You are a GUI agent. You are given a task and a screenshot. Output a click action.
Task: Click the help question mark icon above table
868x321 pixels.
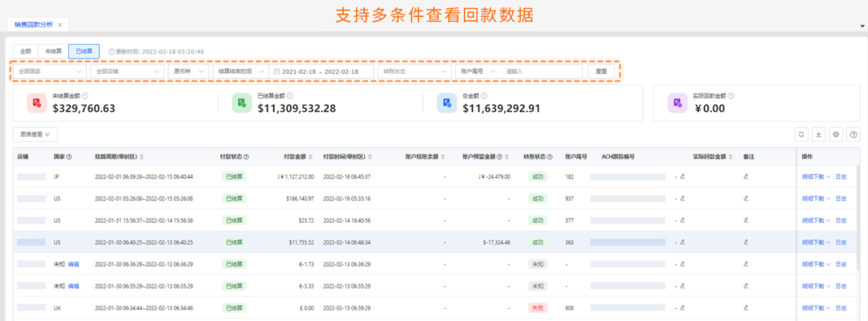(x=854, y=134)
